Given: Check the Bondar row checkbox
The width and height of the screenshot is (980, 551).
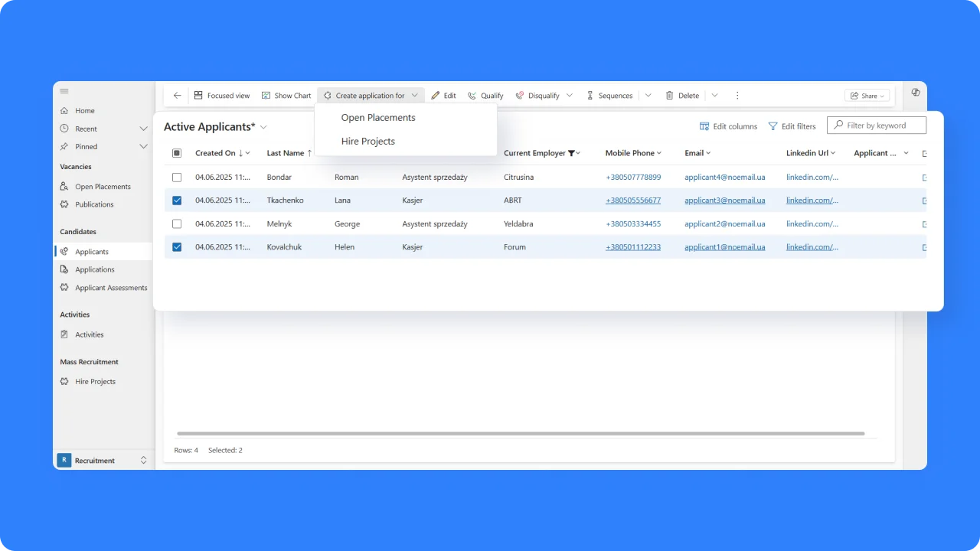Looking at the screenshot, I should 177,177.
